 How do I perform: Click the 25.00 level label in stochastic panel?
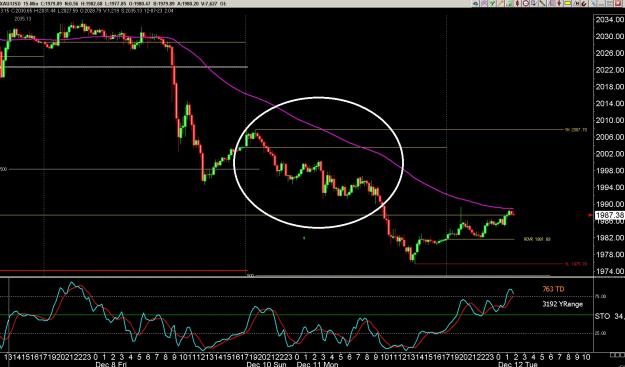[x=601, y=333]
